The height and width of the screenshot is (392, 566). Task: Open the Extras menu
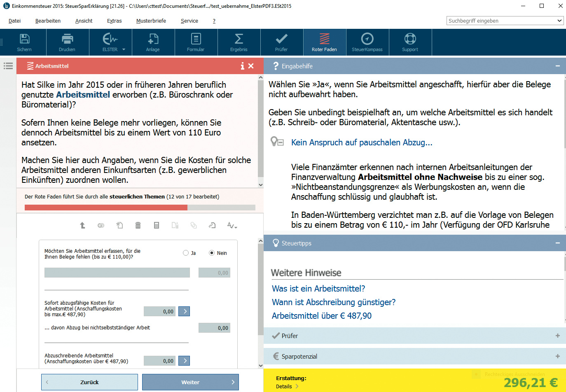tap(114, 21)
